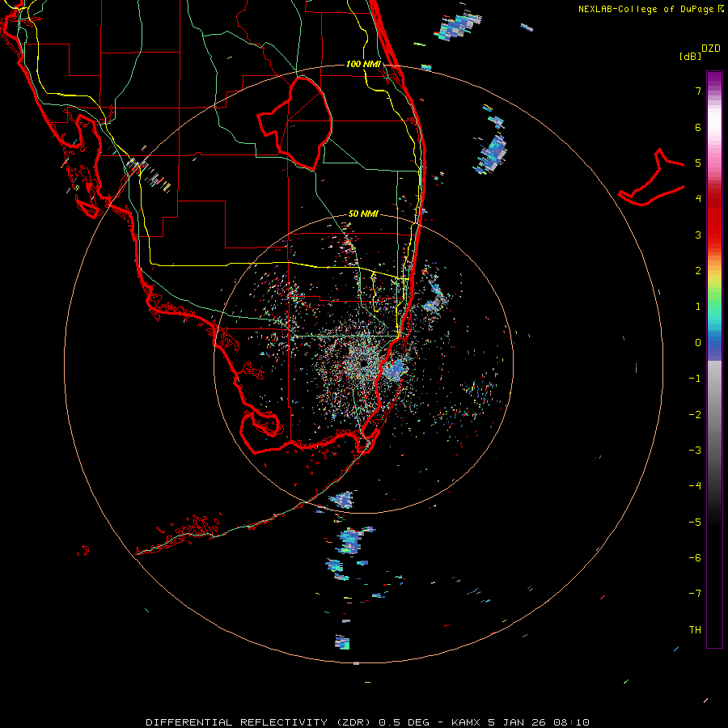
Task: Click the 0 value on color scale
Action: [698, 343]
